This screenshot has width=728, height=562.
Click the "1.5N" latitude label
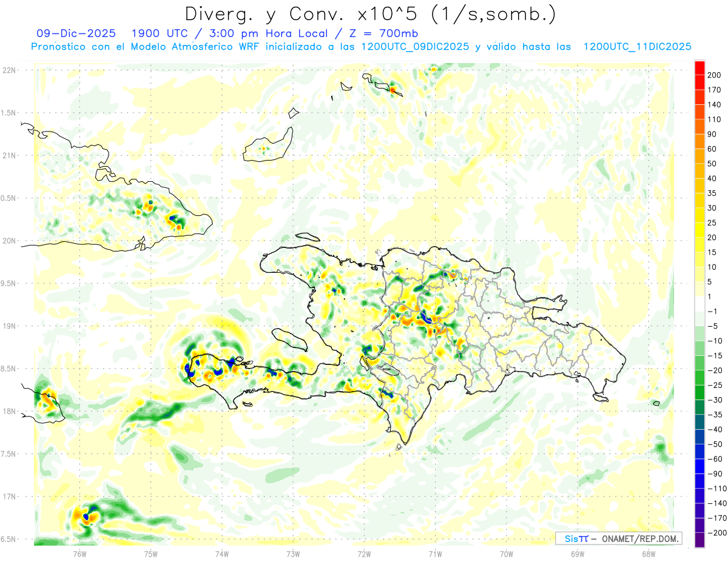9,113
